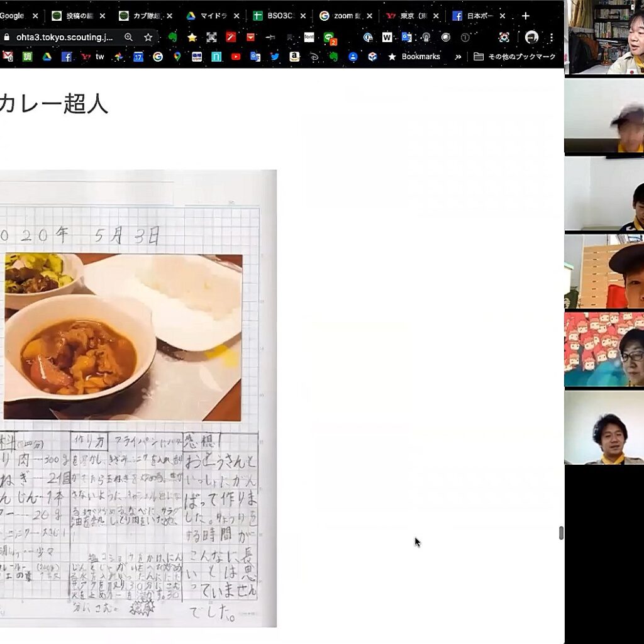Close the 日本ボー Facebook tab
The width and height of the screenshot is (644, 644).
click(502, 16)
